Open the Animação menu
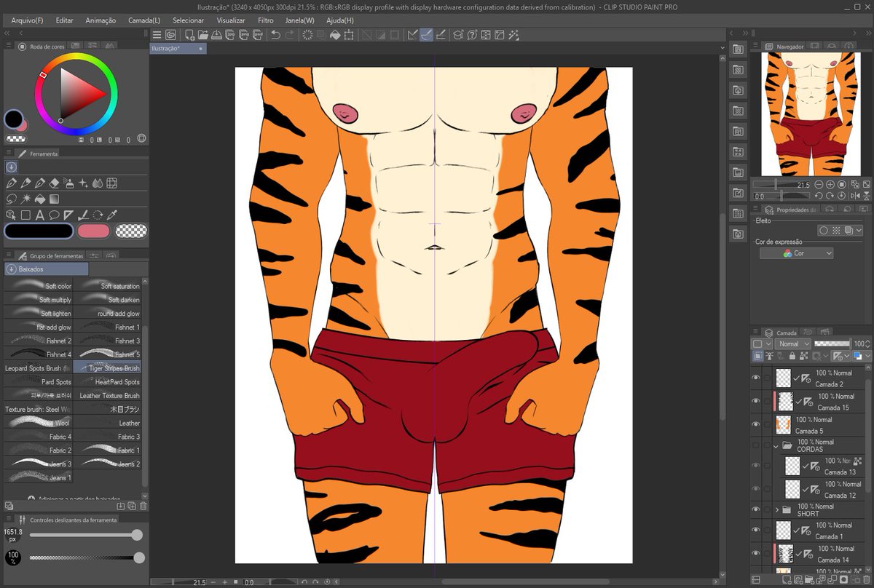Image resolution: width=874 pixels, height=588 pixels. [x=101, y=20]
